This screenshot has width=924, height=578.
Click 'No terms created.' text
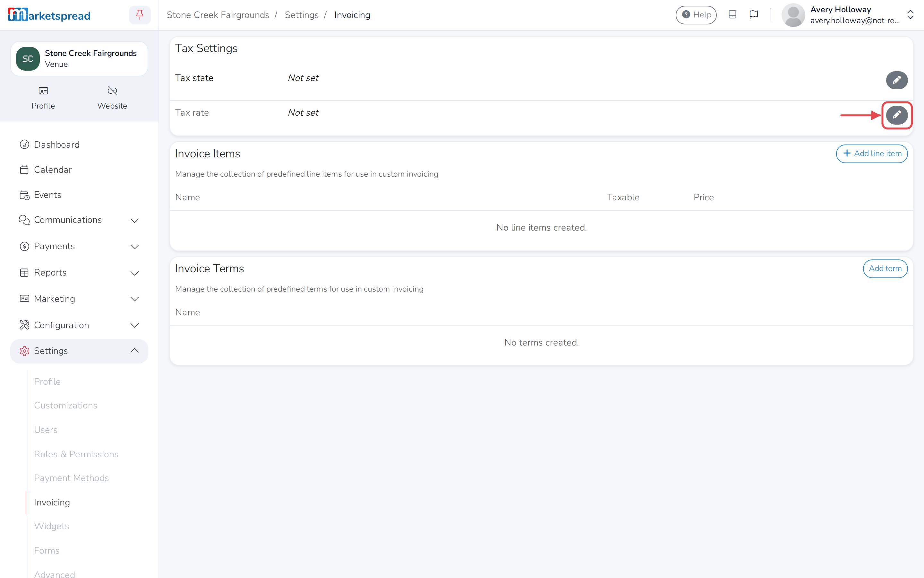point(542,343)
